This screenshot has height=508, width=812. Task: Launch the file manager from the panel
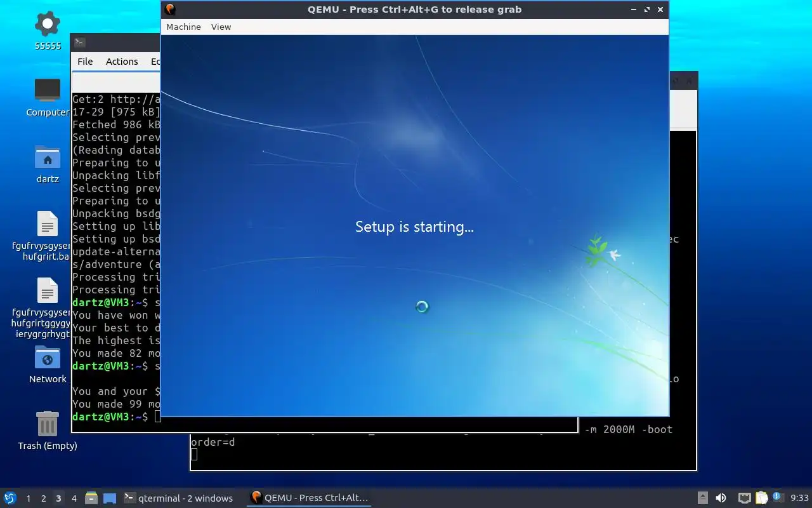91,498
